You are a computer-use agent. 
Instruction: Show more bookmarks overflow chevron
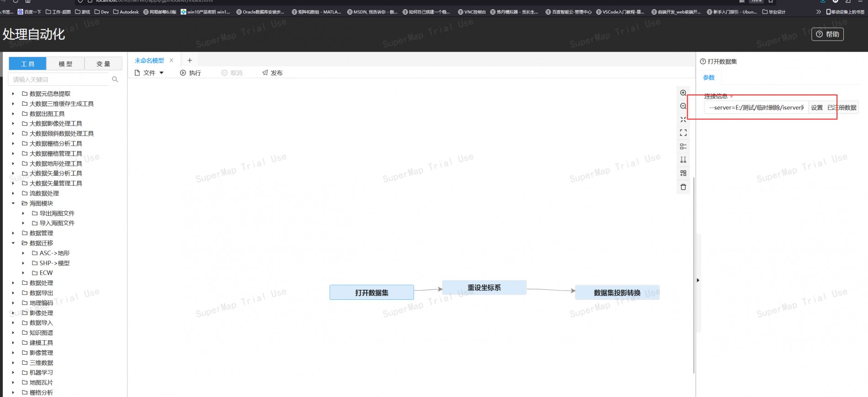click(818, 12)
